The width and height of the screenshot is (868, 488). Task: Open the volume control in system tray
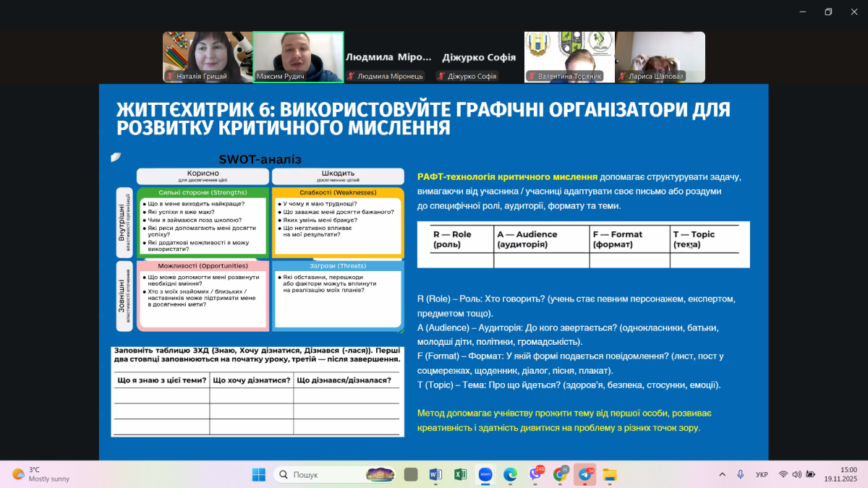tap(796, 474)
